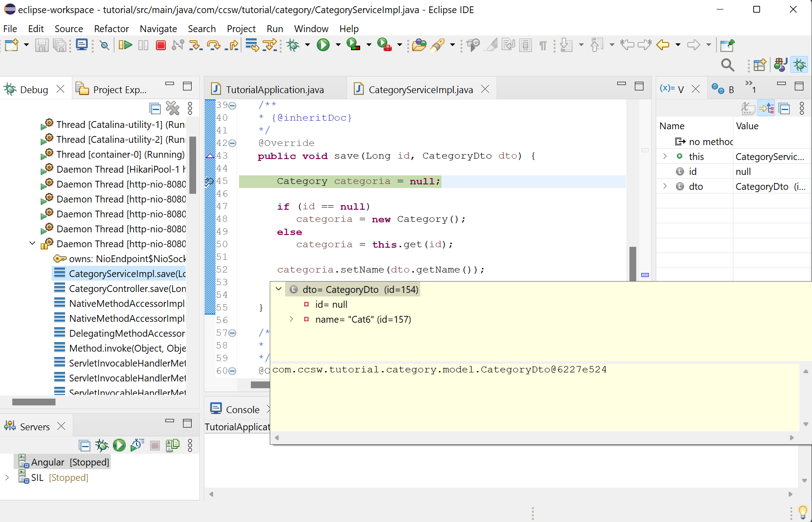Click the Open Perspective icon
This screenshot has height=522, width=812.
[760, 65]
